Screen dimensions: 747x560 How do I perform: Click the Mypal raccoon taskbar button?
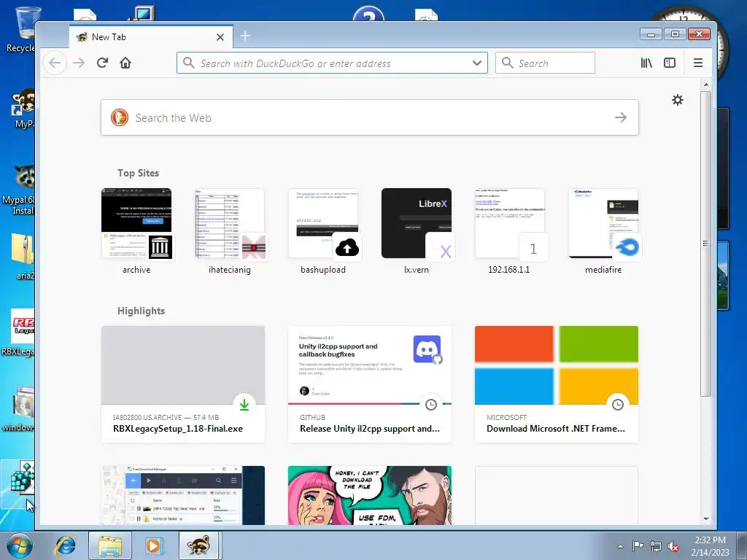[199, 545]
